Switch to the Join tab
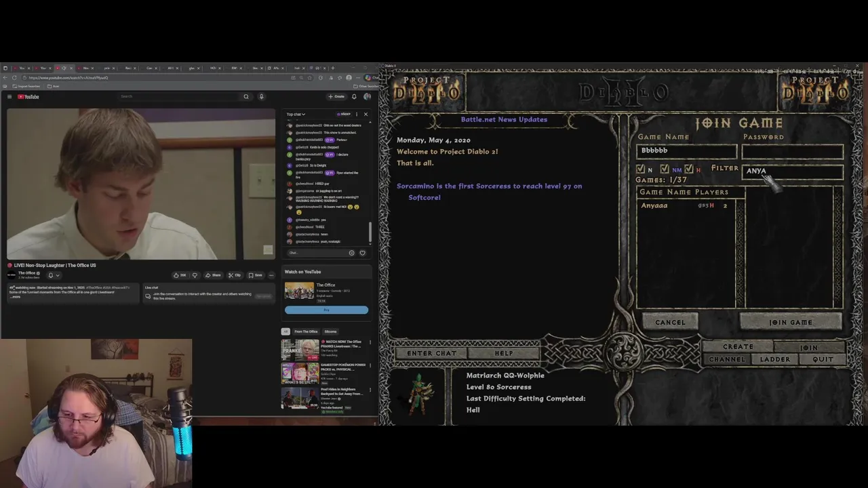The image size is (868, 488). [x=809, y=347]
